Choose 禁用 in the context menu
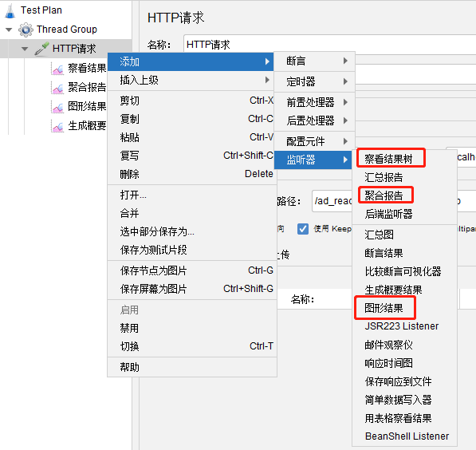The width and height of the screenshot is (476, 450). [192, 328]
